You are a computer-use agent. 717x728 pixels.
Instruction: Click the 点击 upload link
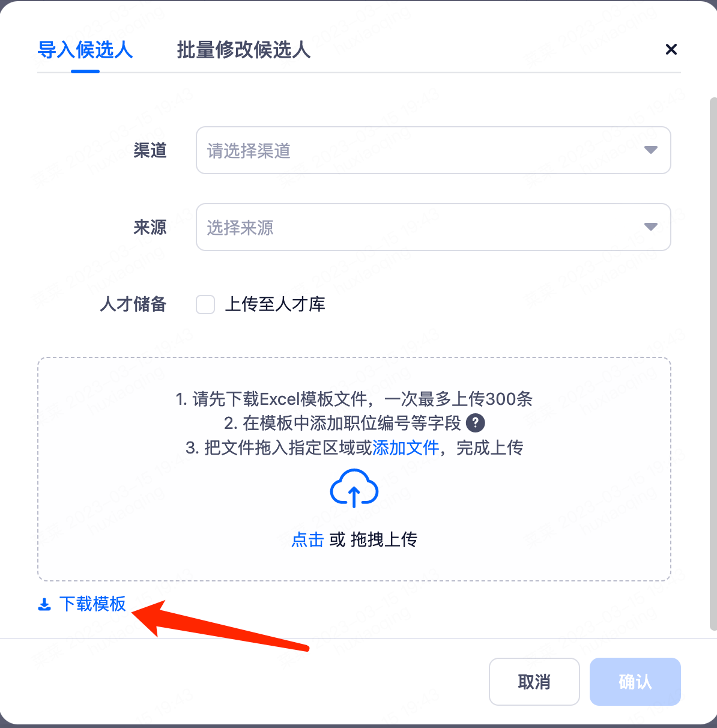(307, 539)
